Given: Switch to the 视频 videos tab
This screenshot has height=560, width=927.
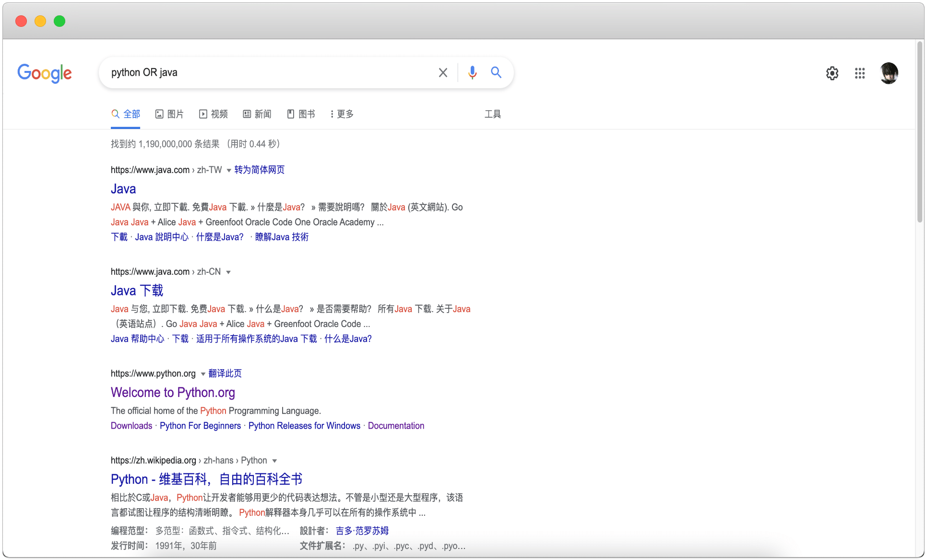Looking at the screenshot, I should point(214,114).
